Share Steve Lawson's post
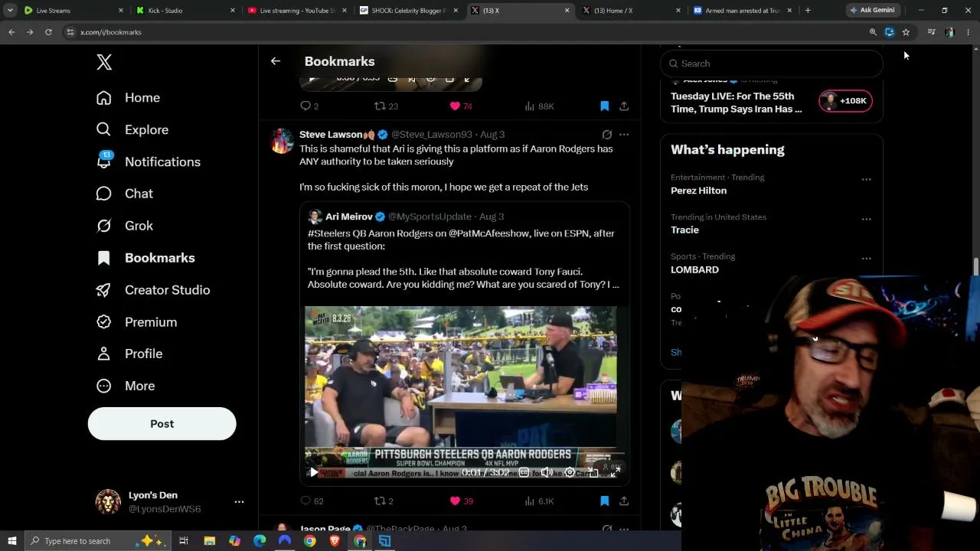 624,501
